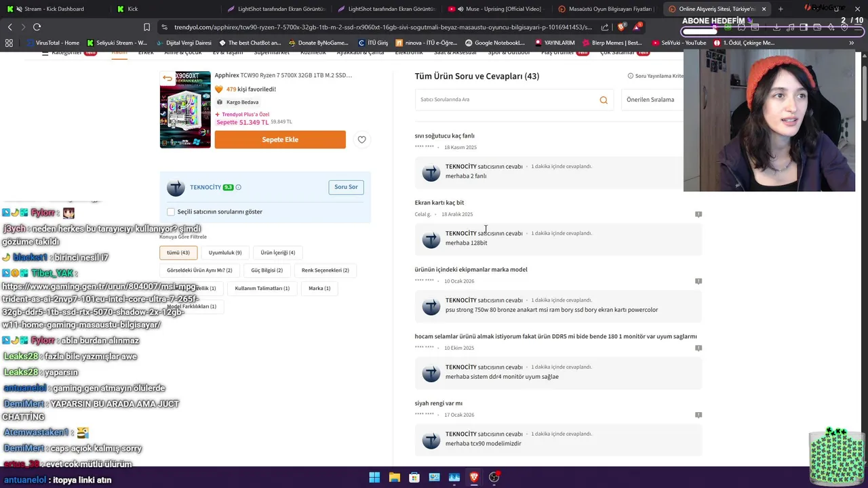Screen dimensions: 868x488
Task: Filter questions by 'Güç Bilgisi (2)'
Action: point(267,270)
